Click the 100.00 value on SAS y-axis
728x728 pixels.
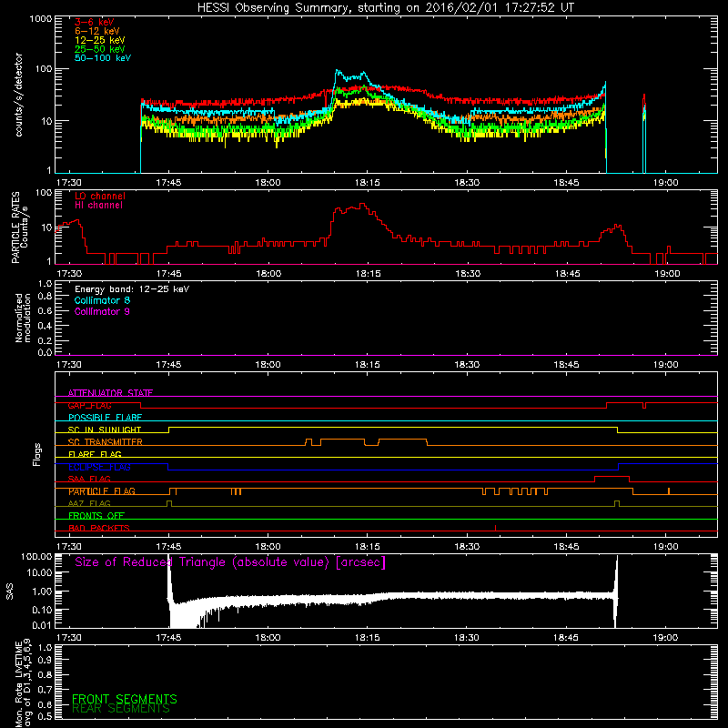click(x=36, y=556)
